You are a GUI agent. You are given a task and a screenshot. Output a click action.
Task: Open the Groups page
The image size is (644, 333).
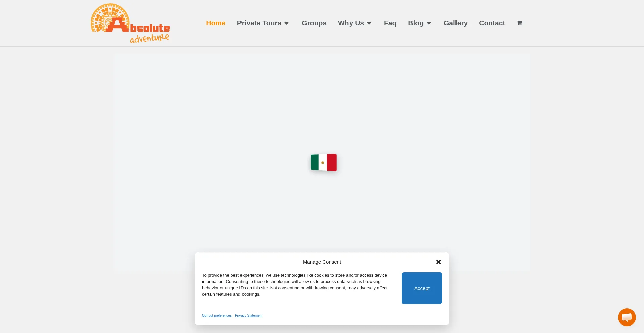(314, 23)
